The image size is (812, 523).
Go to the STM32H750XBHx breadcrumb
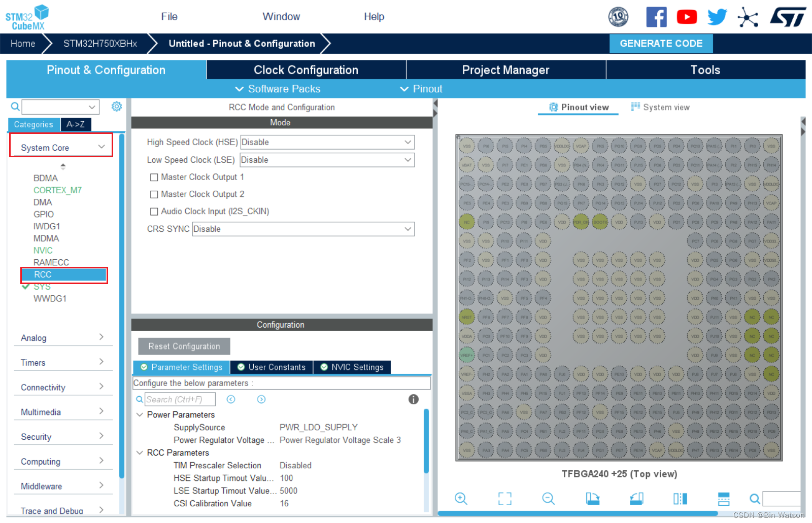100,44
